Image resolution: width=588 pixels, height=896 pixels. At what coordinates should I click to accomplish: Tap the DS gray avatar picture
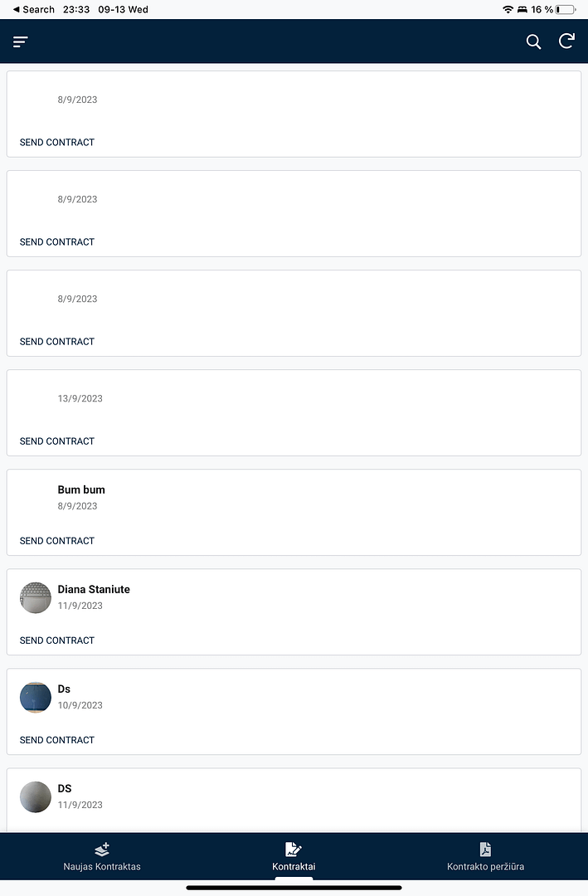point(36,796)
